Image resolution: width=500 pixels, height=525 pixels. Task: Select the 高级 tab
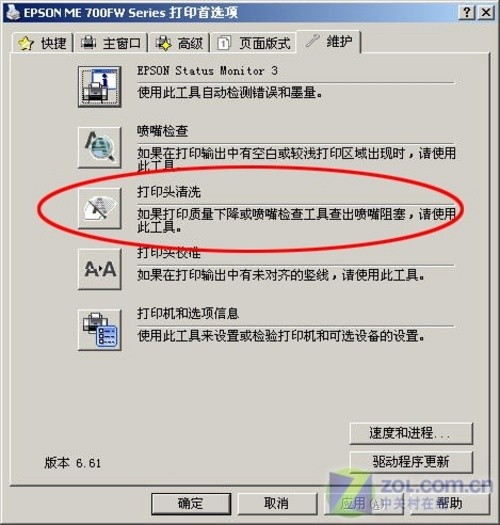tap(180, 43)
